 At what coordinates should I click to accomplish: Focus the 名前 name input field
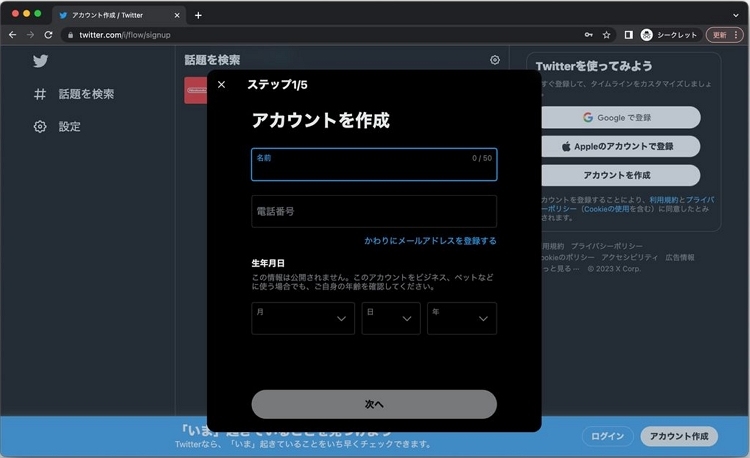[374, 164]
